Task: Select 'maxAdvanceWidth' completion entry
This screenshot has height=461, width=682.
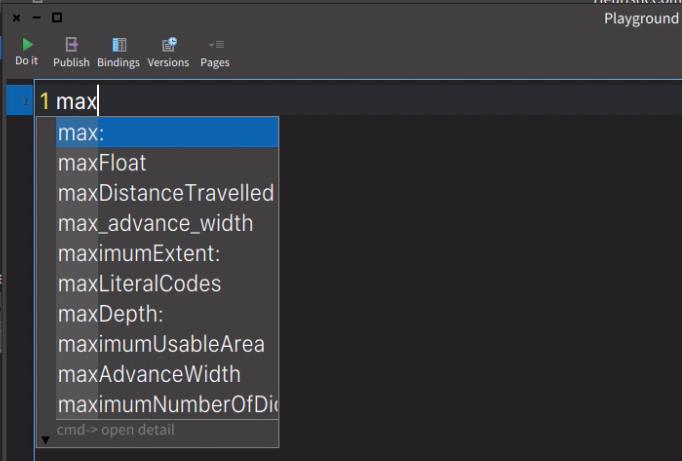Action: tap(167, 374)
